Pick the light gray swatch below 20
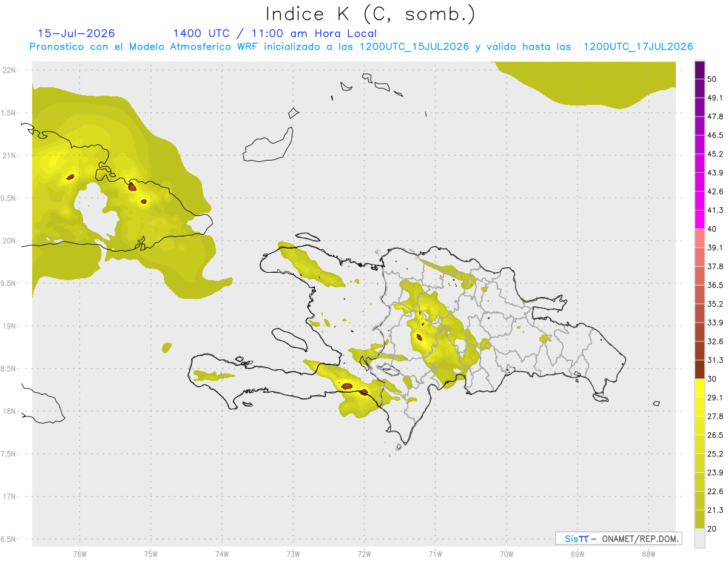Image resolution: width=728 pixels, height=562 pixels. 699,538
